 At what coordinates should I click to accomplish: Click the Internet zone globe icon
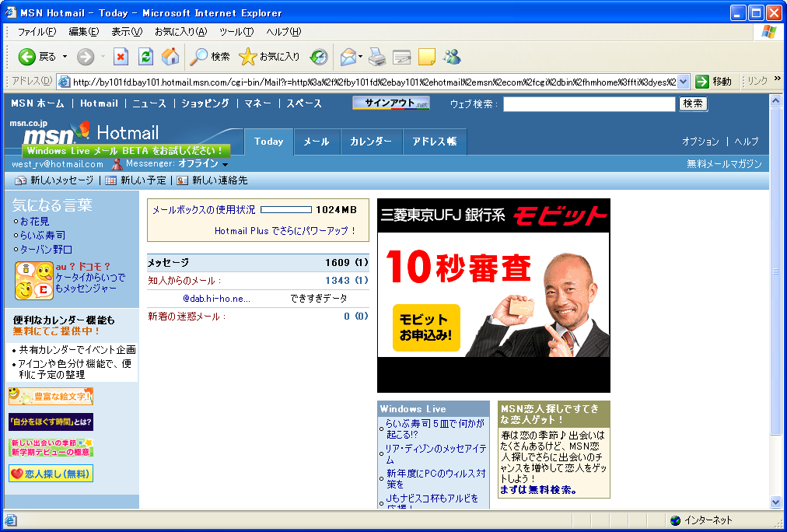[675, 520]
